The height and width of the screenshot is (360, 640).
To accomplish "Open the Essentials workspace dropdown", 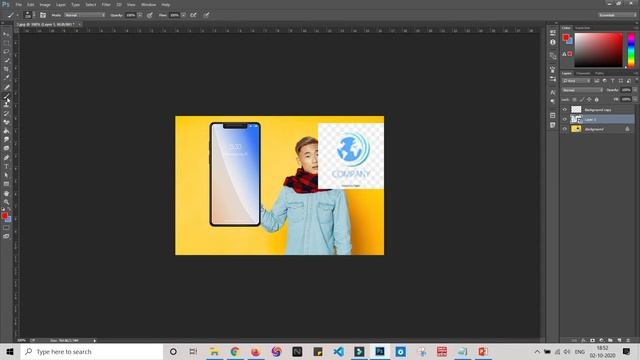I will point(617,15).
